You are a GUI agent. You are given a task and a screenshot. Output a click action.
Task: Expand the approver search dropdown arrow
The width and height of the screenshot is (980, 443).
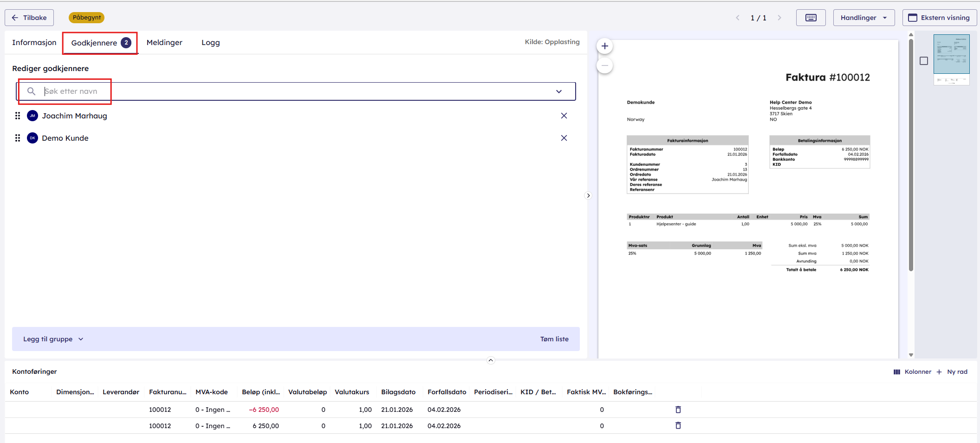tap(558, 91)
